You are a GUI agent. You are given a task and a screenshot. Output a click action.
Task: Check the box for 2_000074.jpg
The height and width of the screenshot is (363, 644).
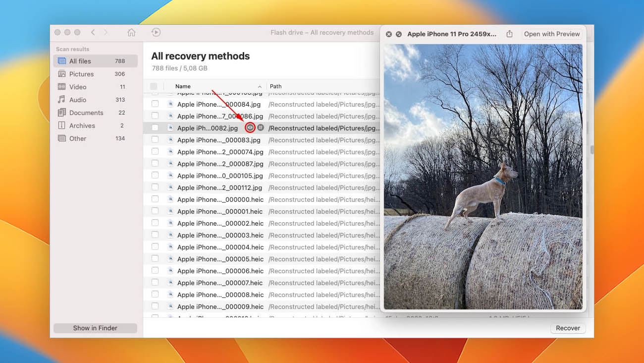click(x=155, y=151)
